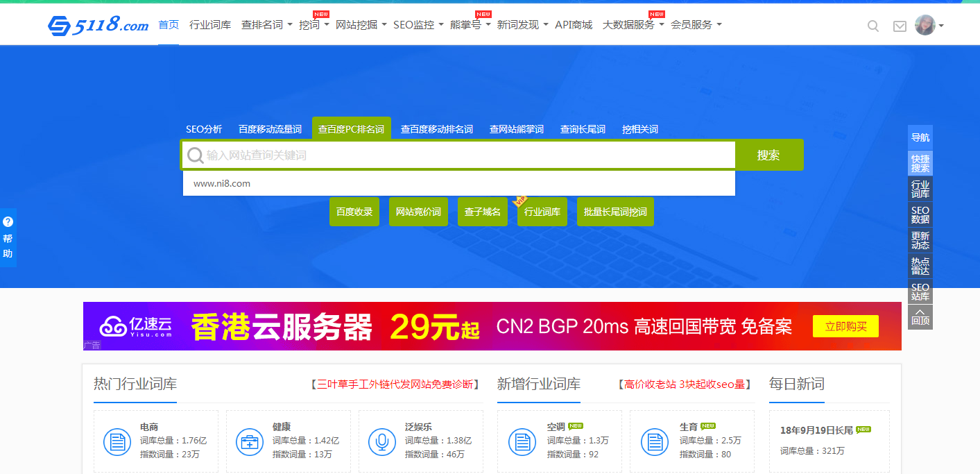980x474 pixels.
Task: Select the SEO分析 search tab
Action: tap(204, 129)
